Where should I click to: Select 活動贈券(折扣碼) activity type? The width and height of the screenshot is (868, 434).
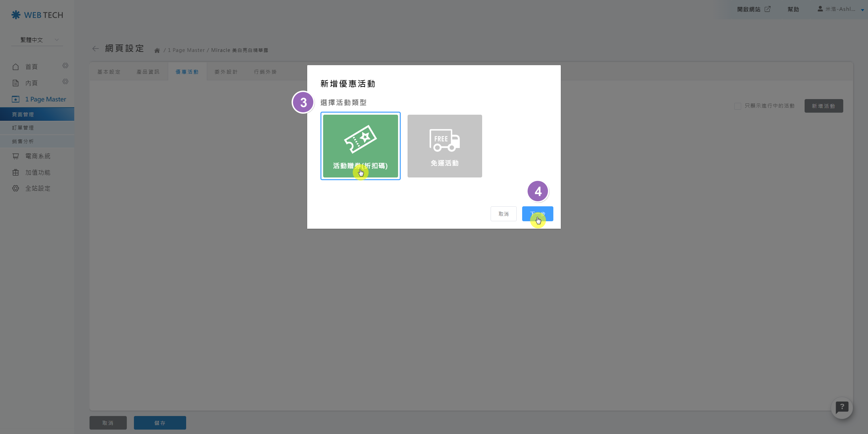click(x=360, y=146)
